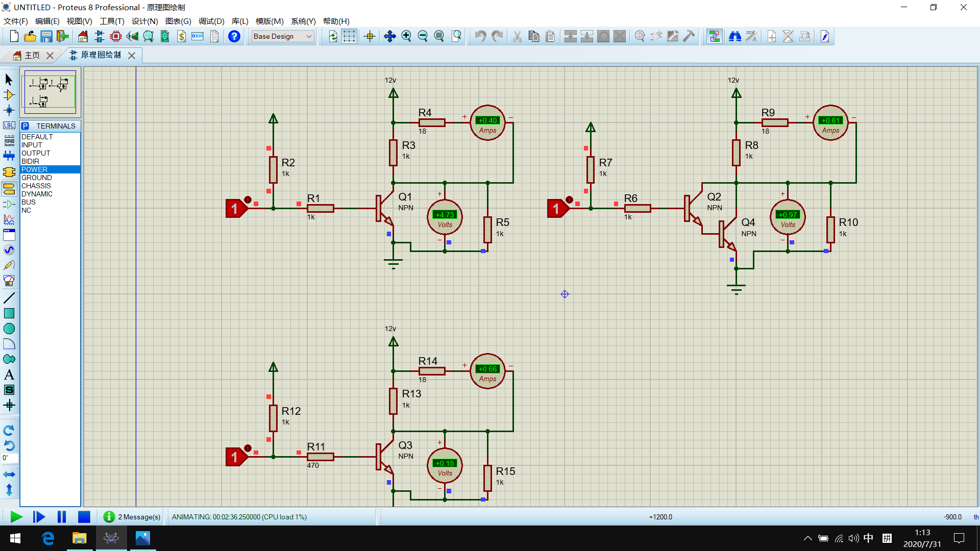
Task: Open the 调试(D) menu
Action: pos(211,21)
